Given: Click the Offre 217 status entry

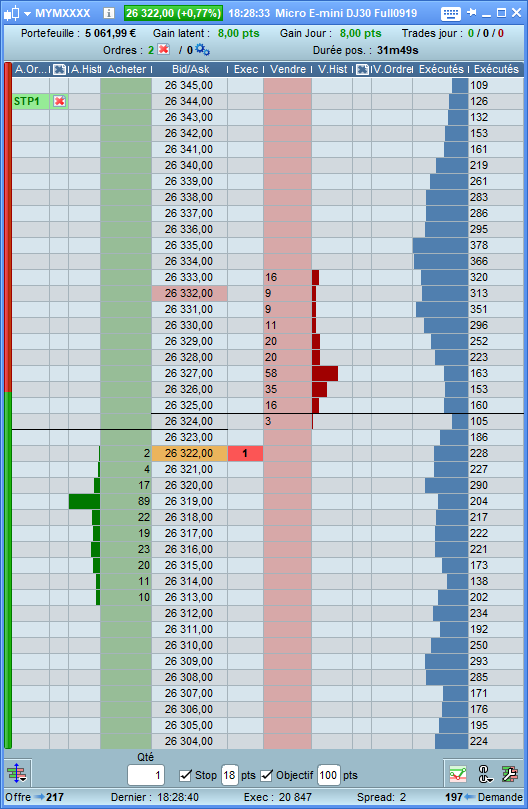Looking at the screenshot, I should 34,797.
